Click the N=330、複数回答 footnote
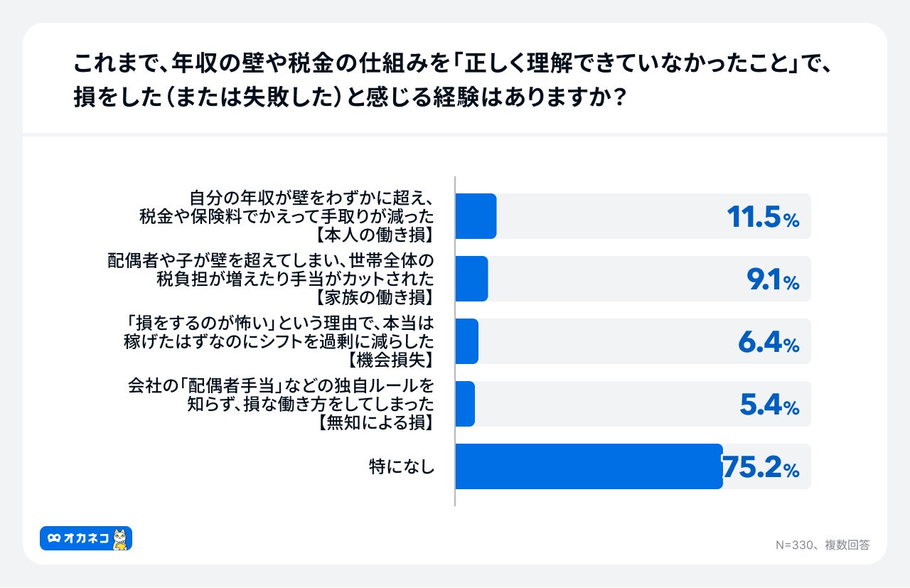910x588 pixels. point(822,545)
